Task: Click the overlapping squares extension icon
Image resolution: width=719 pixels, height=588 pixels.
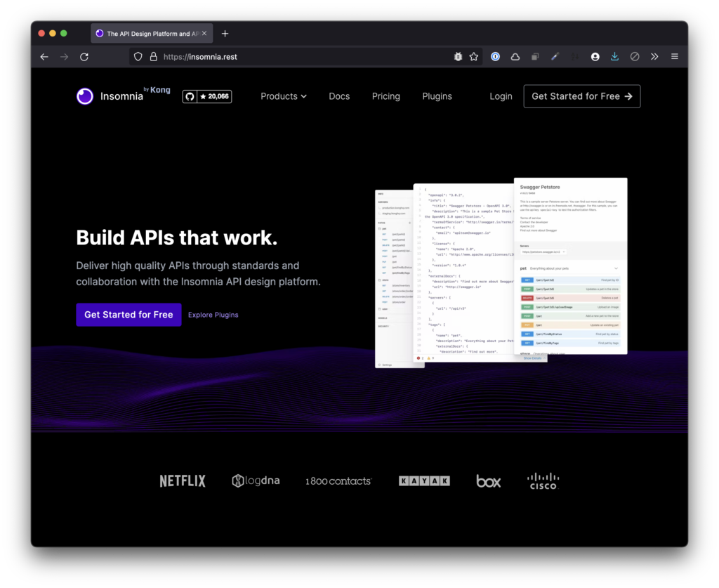Action: pos(535,56)
